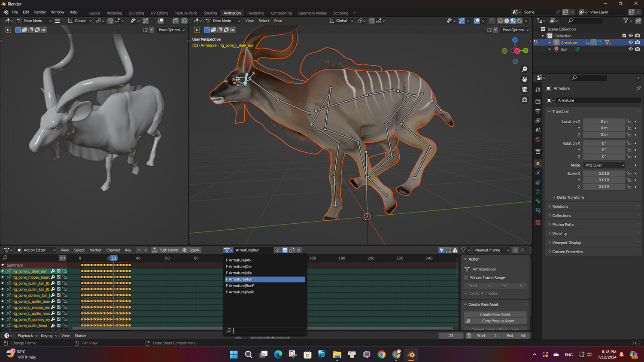Viewport: 644px width, 362px height.
Task: Open Chrome from the Windows taskbar
Action: coord(381,355)
